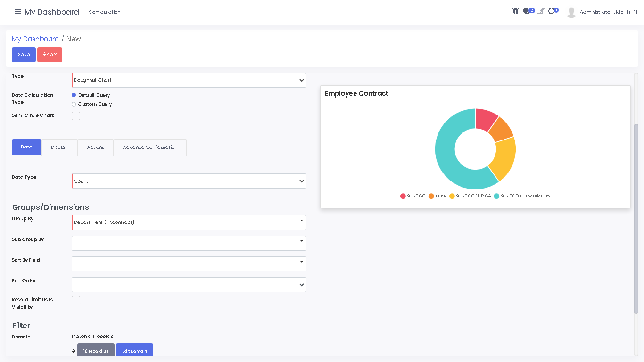Click the Sub Group By input field

(x=186, y=243)
